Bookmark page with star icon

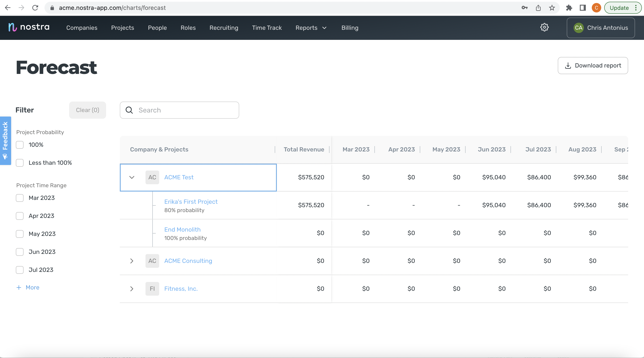pos(552,8)
